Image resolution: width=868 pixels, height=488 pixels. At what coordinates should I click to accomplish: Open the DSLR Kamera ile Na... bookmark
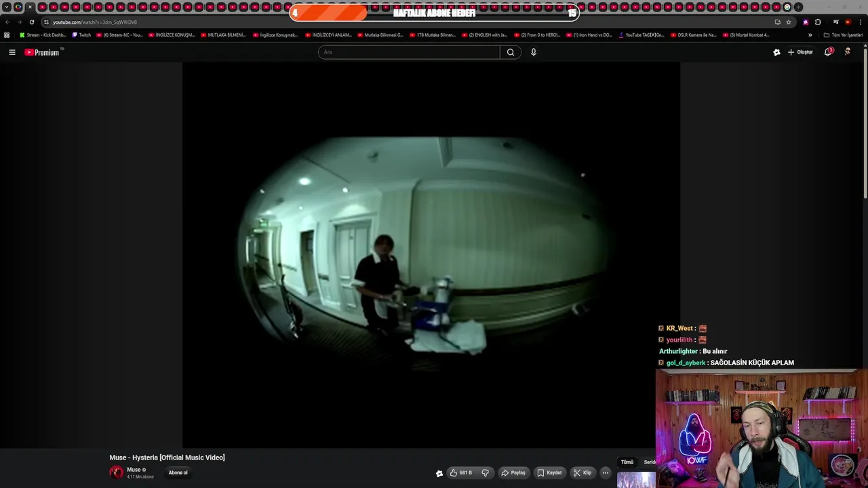[694, 35]
